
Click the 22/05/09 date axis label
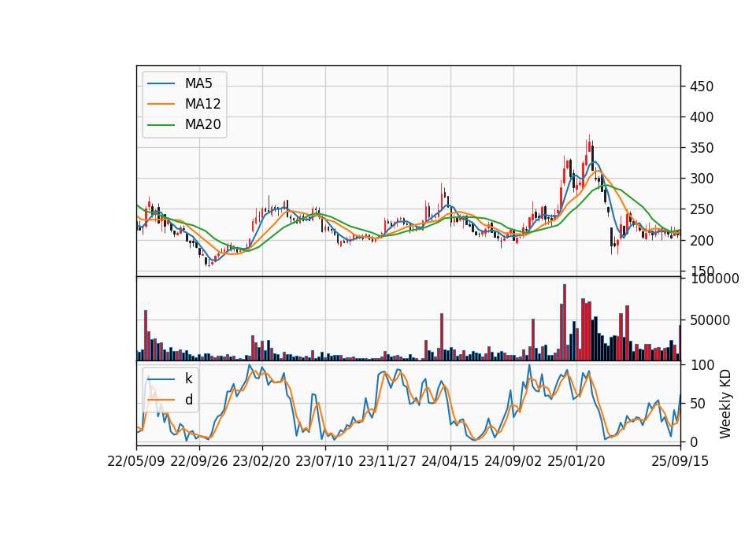click(136, 461)
